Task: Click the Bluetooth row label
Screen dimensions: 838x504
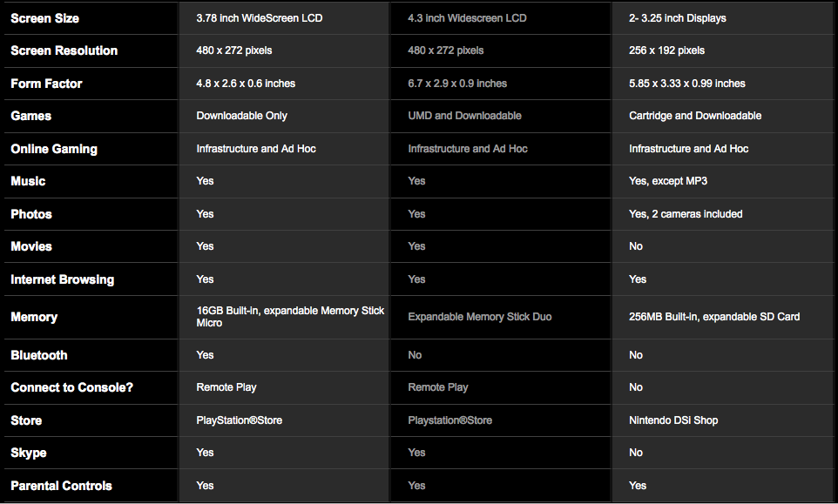Action: click(38, 355)
